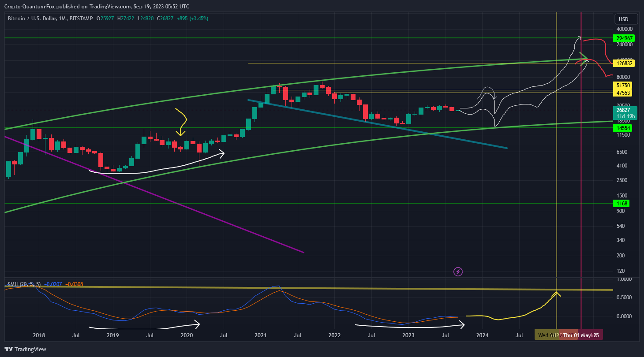Click the 11500 price axis label
Image resolution: width=644 pixels, height=357 pixels.
tap(623, 135)
